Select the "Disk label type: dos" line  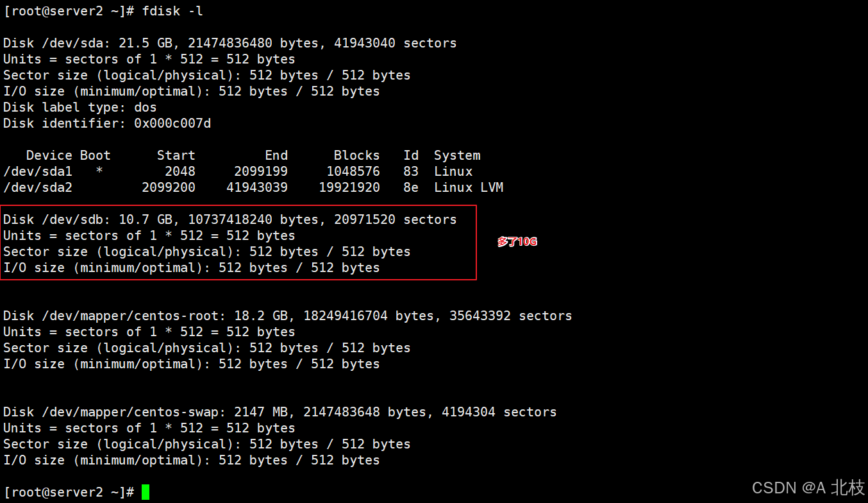pyautogui.click(x=80, y=107)
